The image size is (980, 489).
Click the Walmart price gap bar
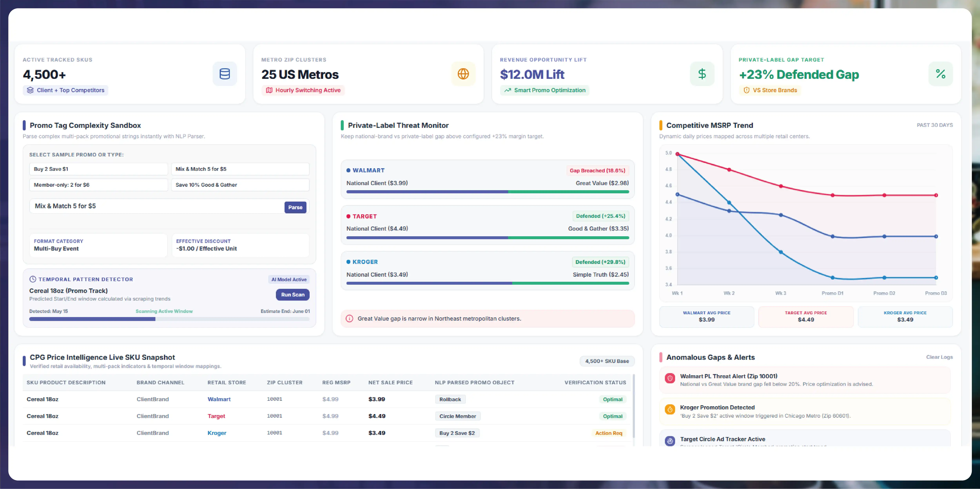point(487,192)
